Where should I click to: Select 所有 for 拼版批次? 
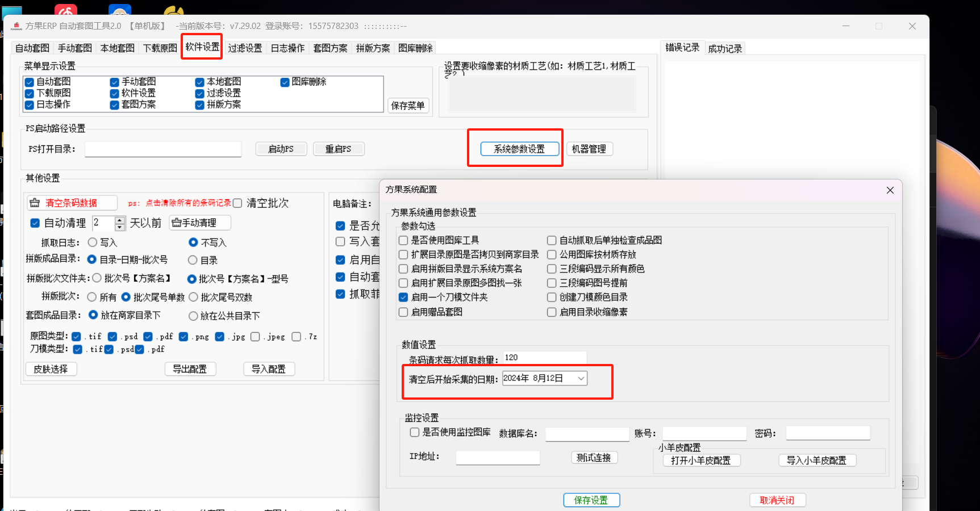[x=92, y=297]
